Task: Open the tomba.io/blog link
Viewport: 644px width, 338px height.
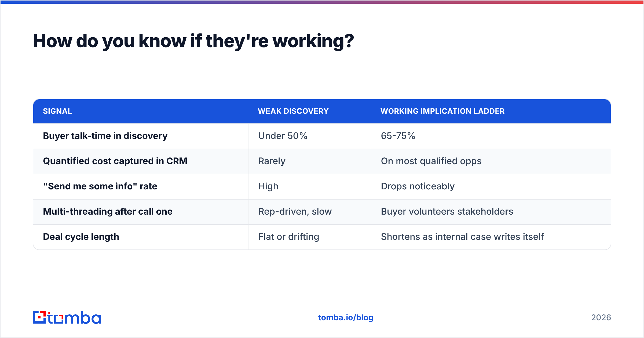Action: coord(346,318)
